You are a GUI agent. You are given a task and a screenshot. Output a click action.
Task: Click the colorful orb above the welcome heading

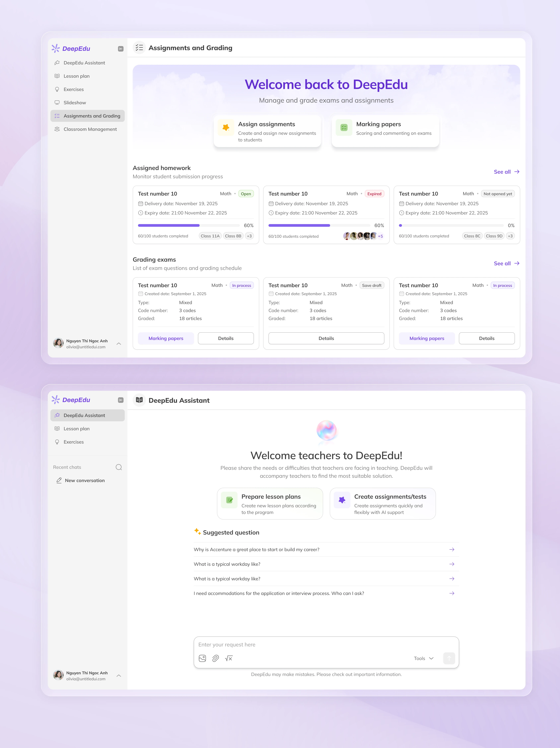point(326,430)
